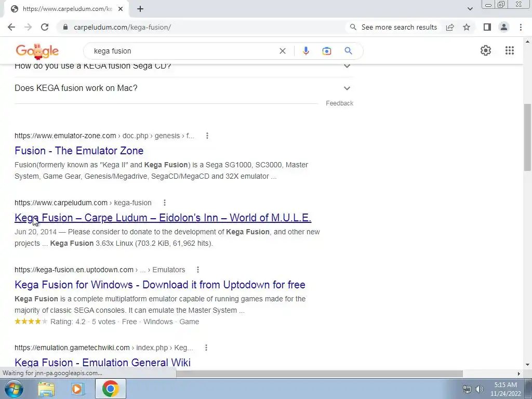Open 'Fusion - The Emulator Zone' result
The width and height of the screenshot is (532, 399).
tap(79, 151)
